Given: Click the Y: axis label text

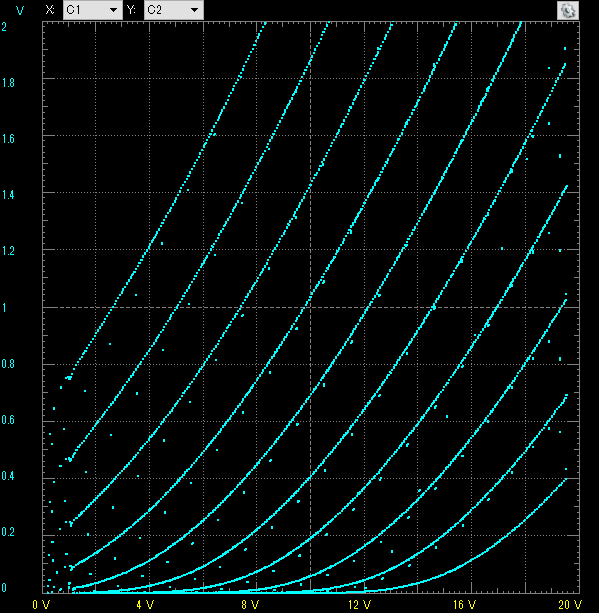Looking at the screenshot, I should [131, 10].
